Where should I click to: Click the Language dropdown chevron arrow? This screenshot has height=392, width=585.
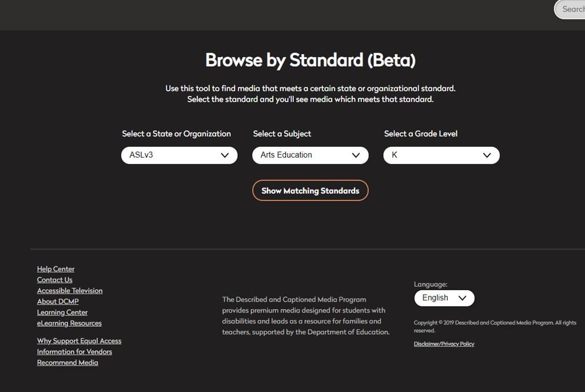(463, 298)
